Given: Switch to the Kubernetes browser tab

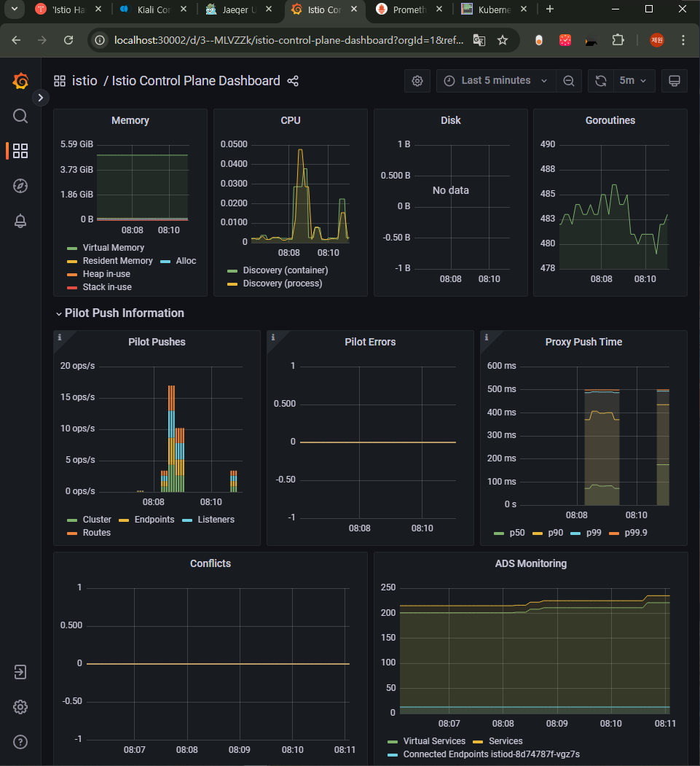Looking at the screenshot, I should pos(494,9).
